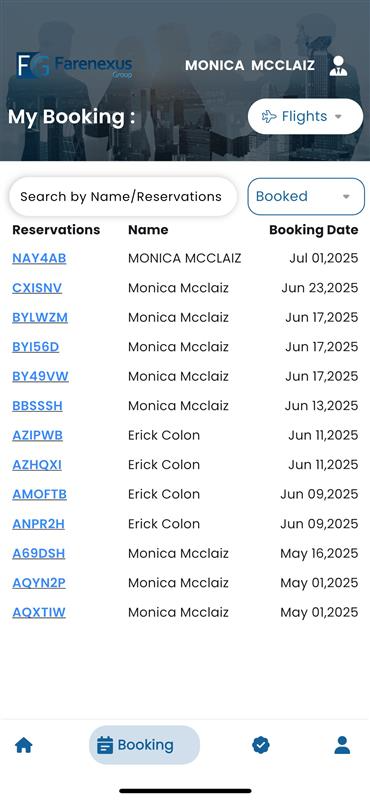
Task: Open reservation NAY4AB
Action: click(x=39, y=259)
